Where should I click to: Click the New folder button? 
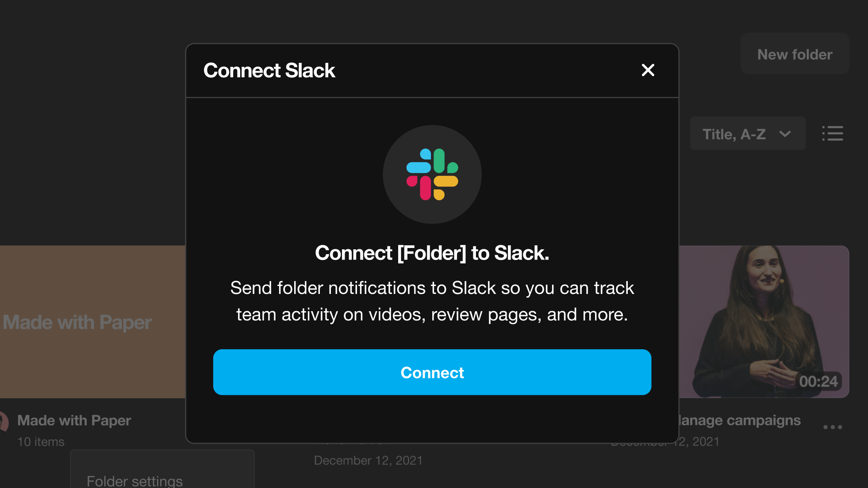[x=795, y=54]
